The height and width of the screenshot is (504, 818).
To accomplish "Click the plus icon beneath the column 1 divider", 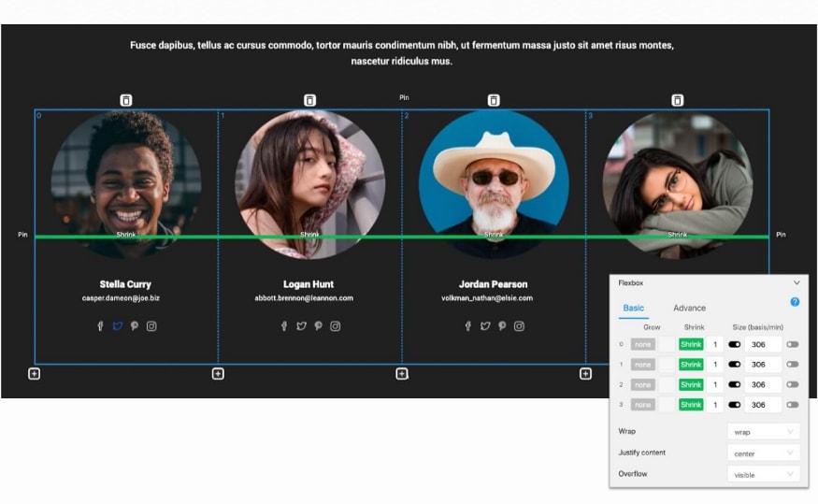I will pyautogui.click(x=218, y=374).
